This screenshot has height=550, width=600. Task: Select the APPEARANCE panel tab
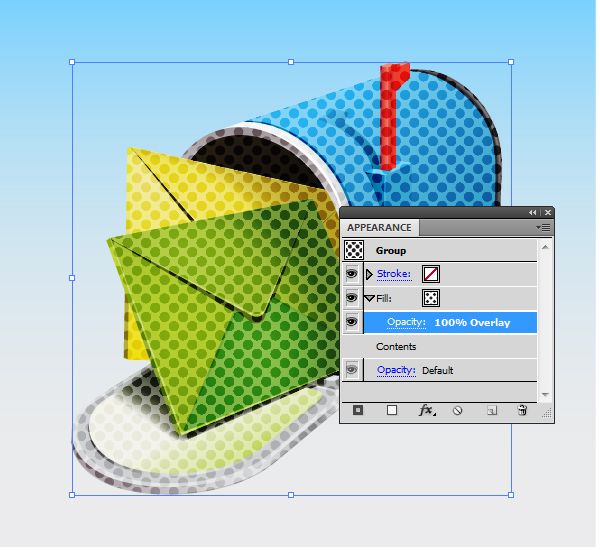(379, 228)
